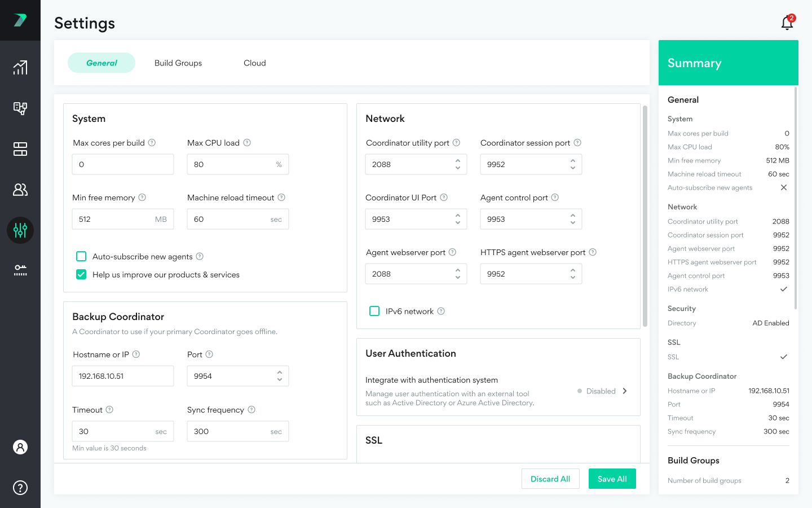
Task: Open the users sidebar icon
Action: tap(20, 190)
